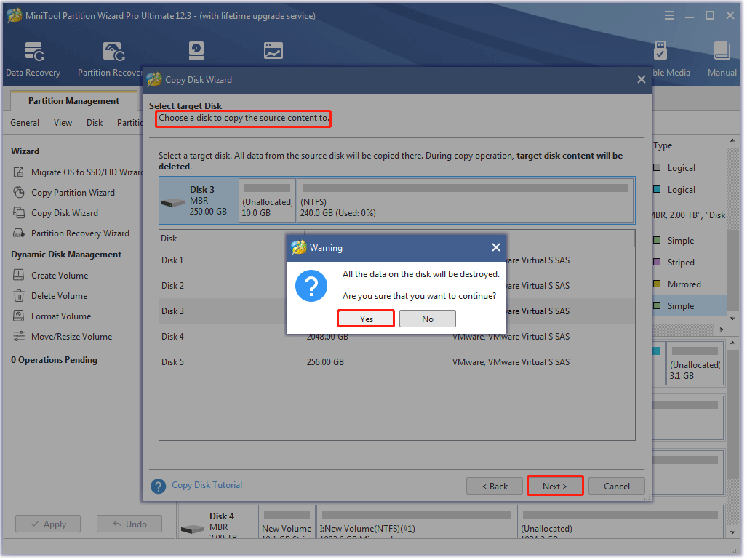Image resolution: width=747 pixels, height=560 pixels.
Task: Click the Unallocated 10.0 GB block of Disk 3
Action: pos(268,201)
